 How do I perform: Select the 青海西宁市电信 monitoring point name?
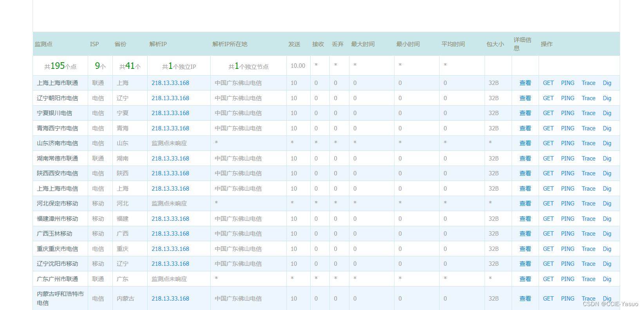(57, 128)
